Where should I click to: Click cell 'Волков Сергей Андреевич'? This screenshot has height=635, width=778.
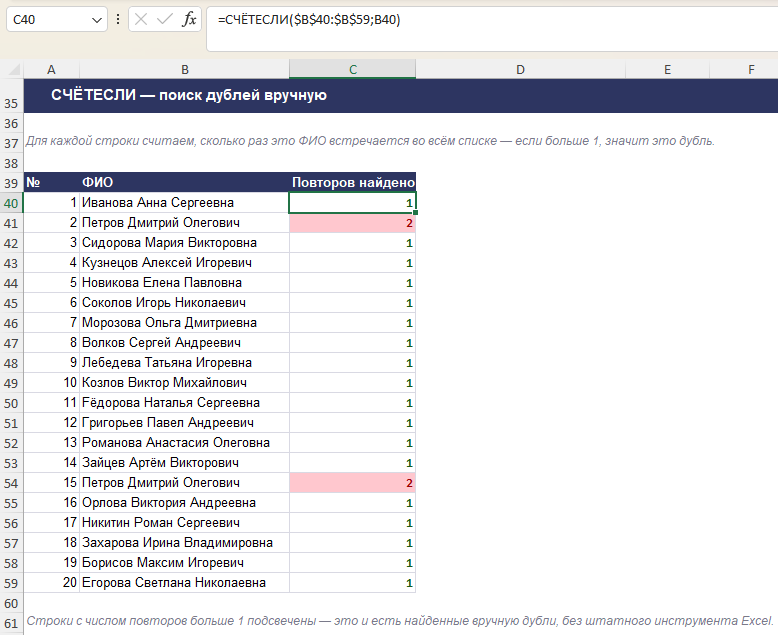(185, 342)
